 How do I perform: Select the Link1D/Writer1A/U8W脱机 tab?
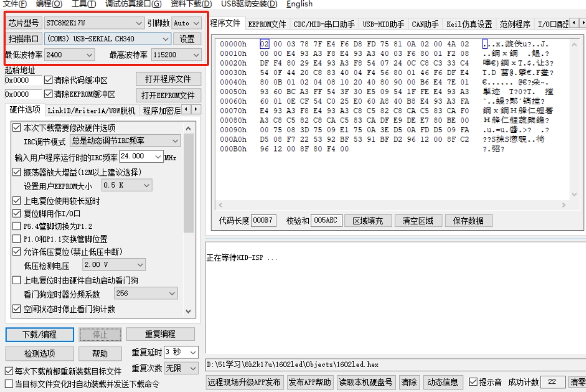[91, 111]
